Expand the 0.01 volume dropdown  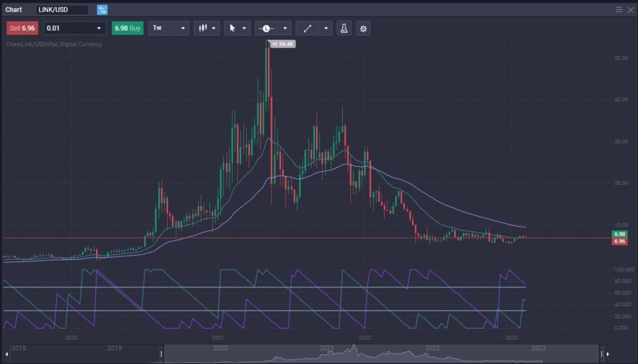99,28
